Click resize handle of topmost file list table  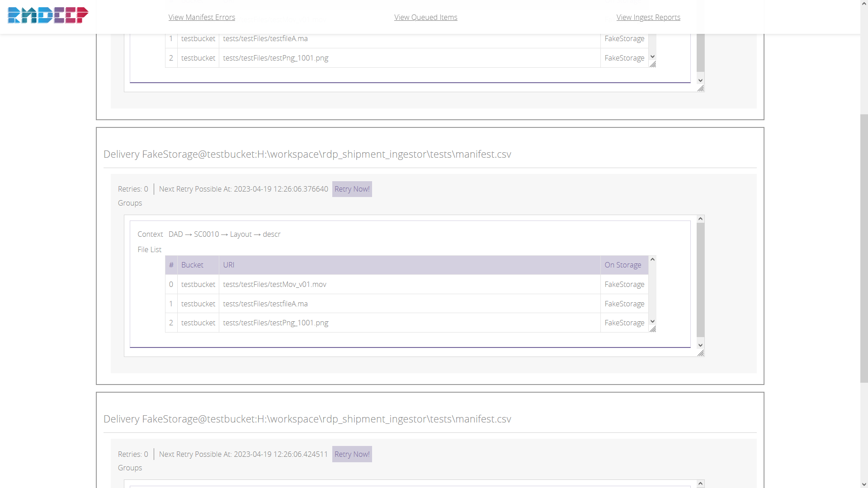pyautogui.click(x=653, y=65)
